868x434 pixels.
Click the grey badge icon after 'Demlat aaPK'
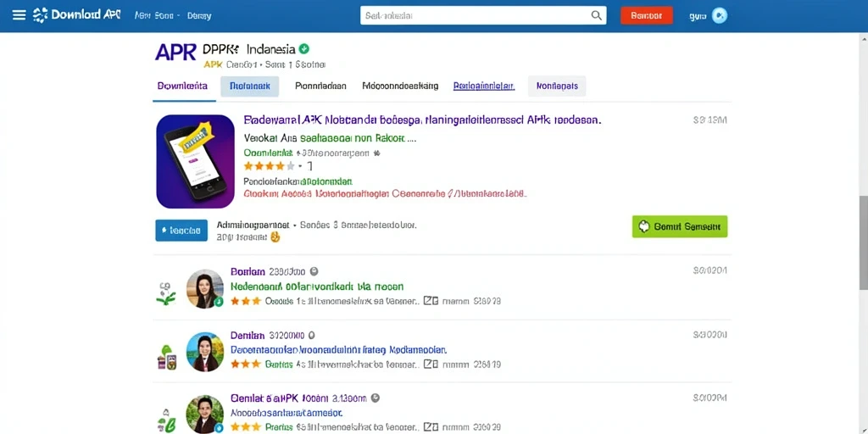(376, 398)
